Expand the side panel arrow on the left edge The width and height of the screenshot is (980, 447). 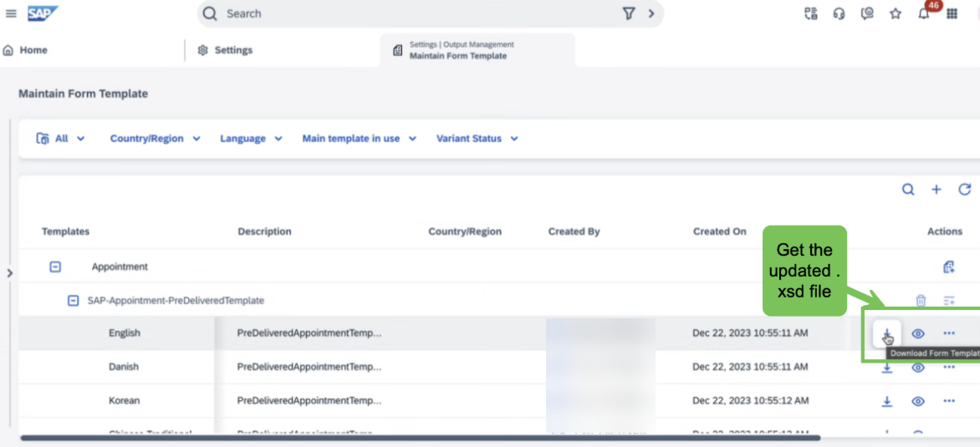pos(9,273)
